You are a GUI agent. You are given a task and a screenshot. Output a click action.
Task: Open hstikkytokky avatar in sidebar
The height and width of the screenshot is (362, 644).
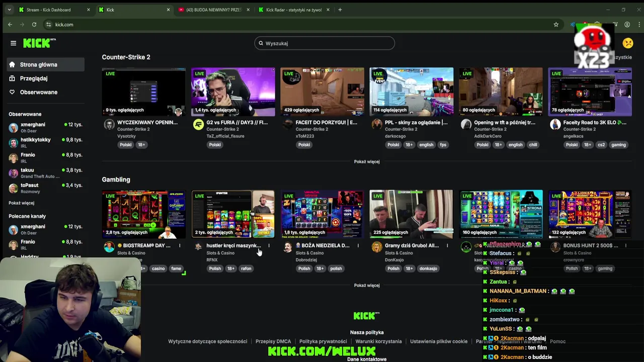click(13, 143)
